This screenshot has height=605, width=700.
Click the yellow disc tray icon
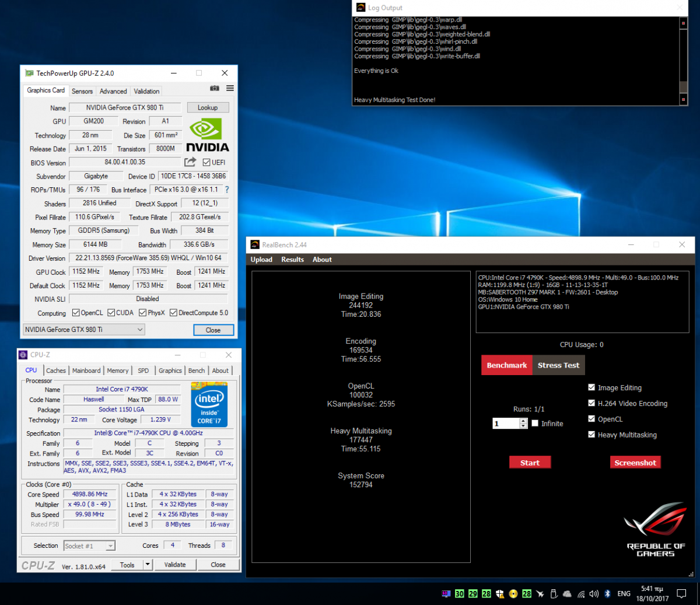coord(513,594)
